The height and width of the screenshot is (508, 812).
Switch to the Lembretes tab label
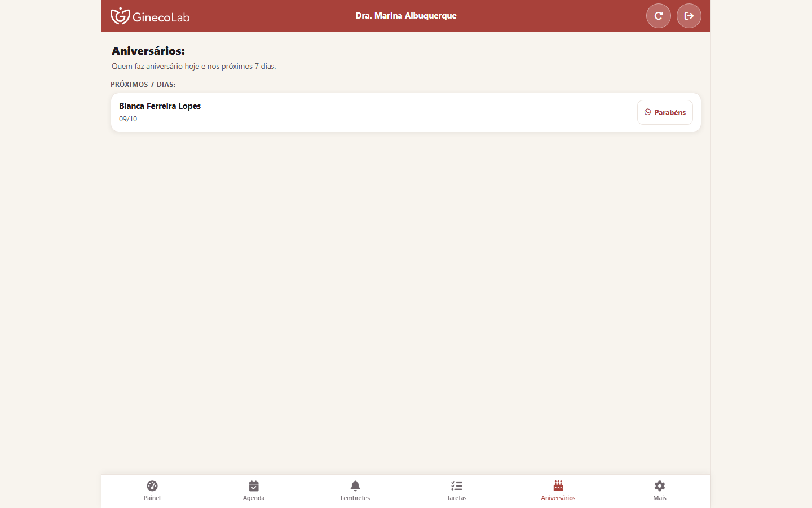(355, 498)
